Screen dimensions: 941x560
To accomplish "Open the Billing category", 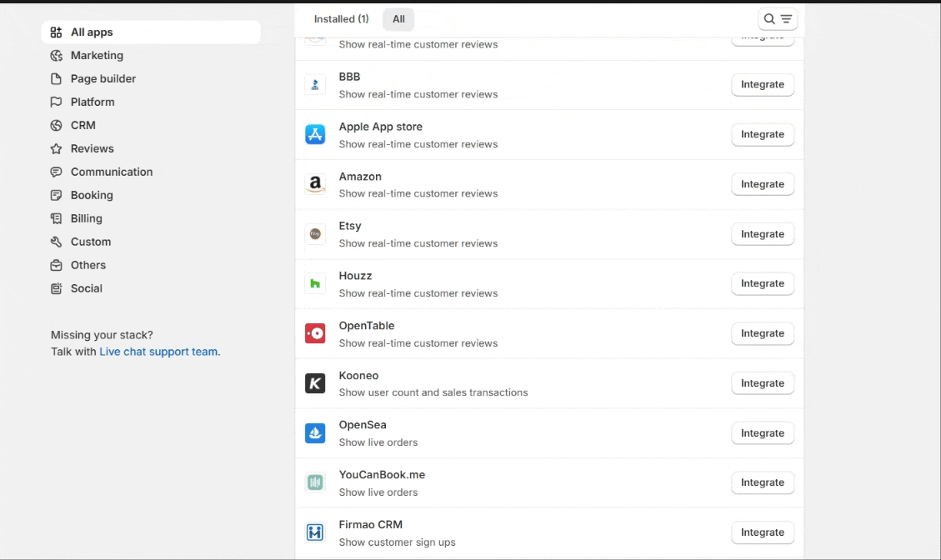I will pyautogui.click(x=86, y=219).
